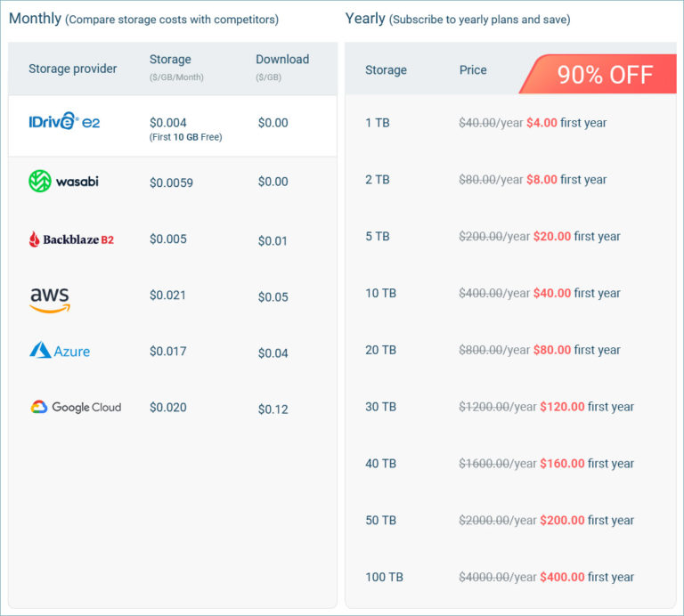Click the Azure logo
The height and width of the screenshot is (616, 684).
60,351
